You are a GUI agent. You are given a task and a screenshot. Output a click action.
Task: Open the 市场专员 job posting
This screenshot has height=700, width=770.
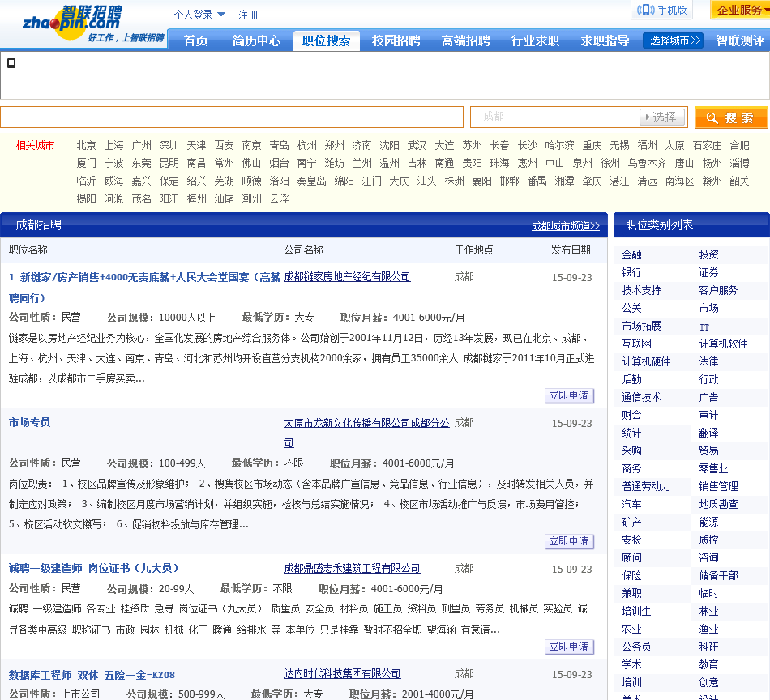[x=29, y=422]
